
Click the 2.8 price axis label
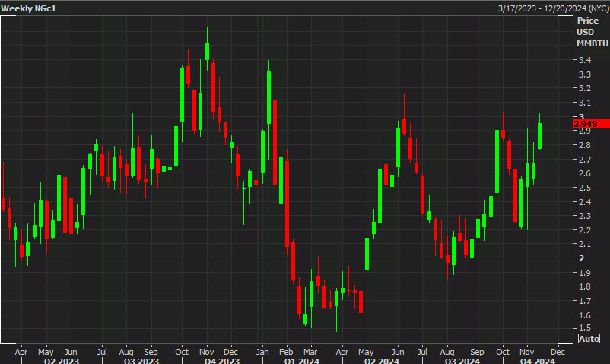[x=585, y=145]
